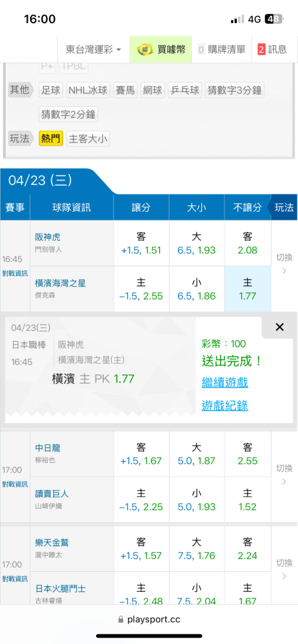The width and height of the screenshot is (298, 644).
Task: Open 中日龍 team link
Action: click(x=48, y=448)
